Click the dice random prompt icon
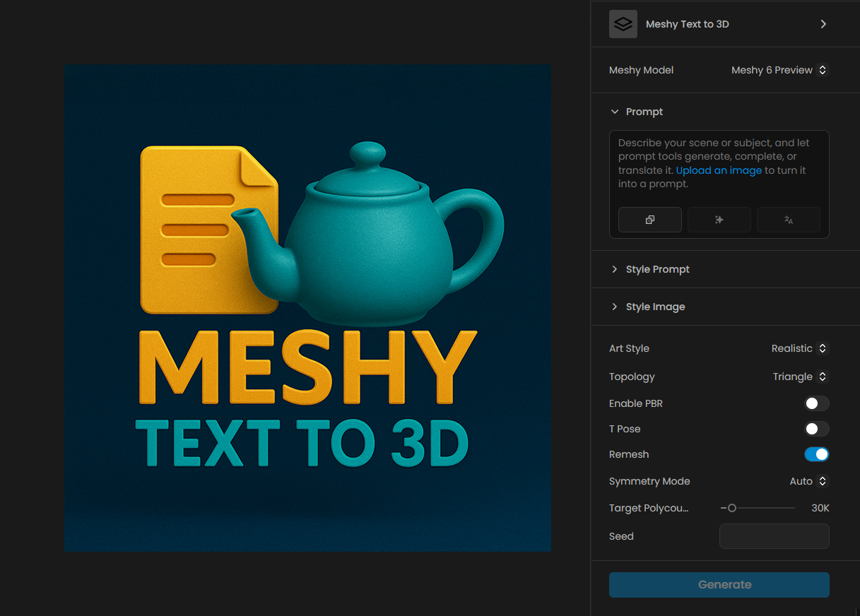 click(x=649, y=220)
